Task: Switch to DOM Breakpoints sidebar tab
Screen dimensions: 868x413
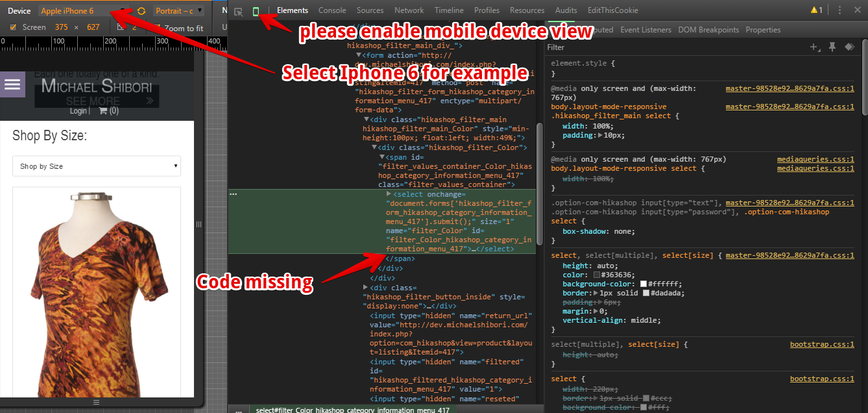Action: click(708, 30)
